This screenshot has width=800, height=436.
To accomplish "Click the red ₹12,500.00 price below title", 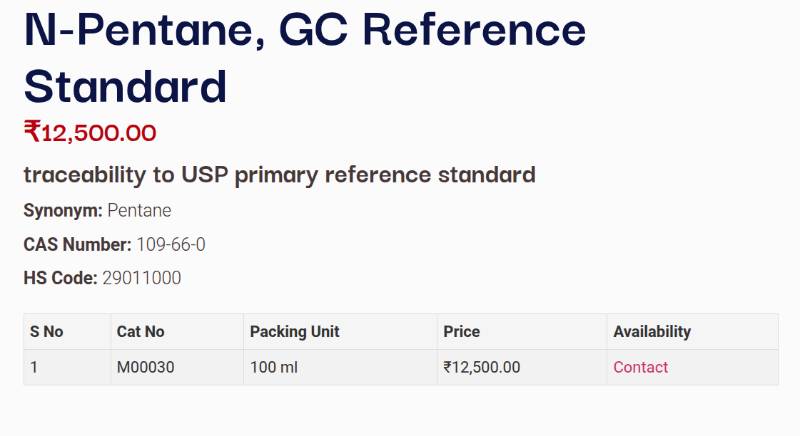I will pos(90,132).
